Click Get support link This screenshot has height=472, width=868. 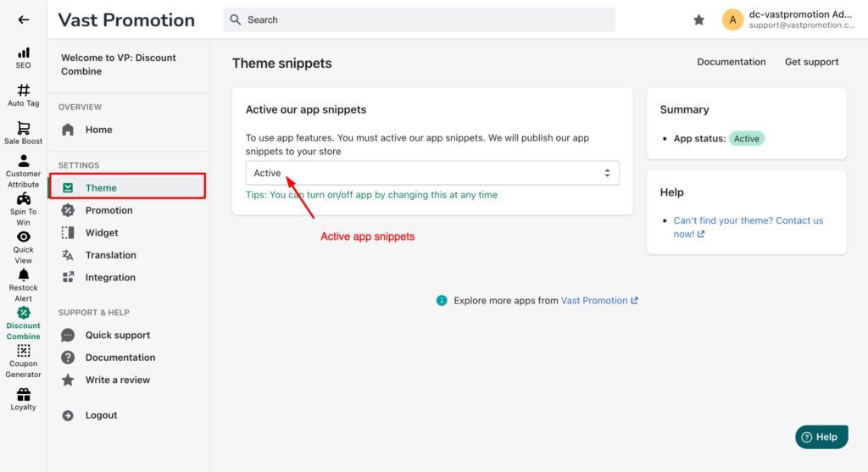click(811, 62)
